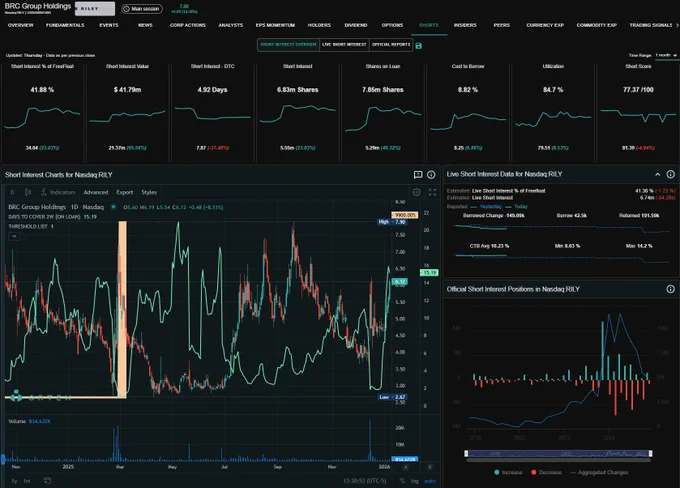Click the Main session selector pill
Screen dimensions: 680x488
click(142, 9)
